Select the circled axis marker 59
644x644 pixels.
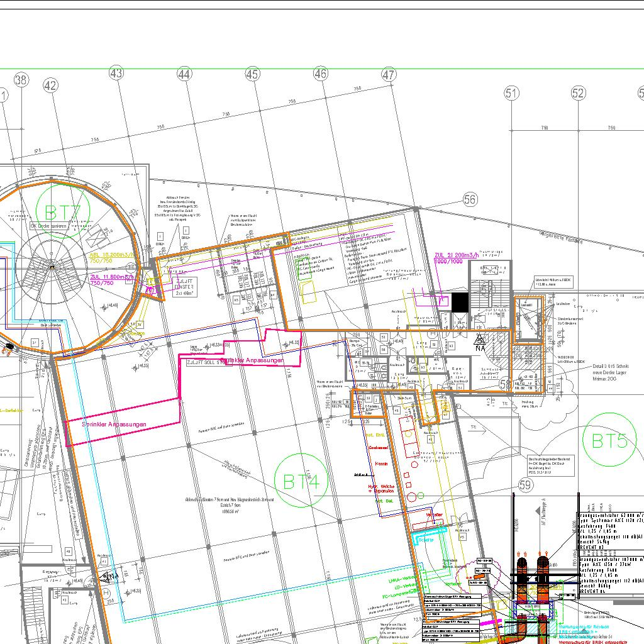(526, 485)
